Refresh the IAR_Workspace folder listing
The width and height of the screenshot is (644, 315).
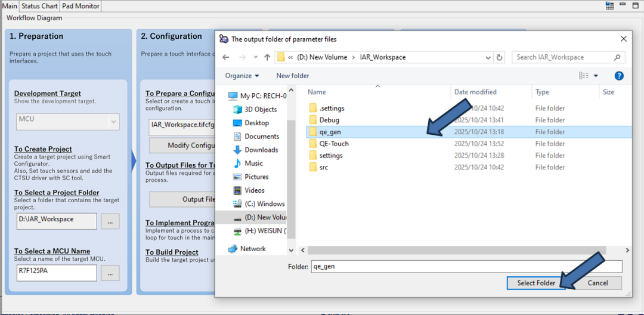[x=500, y=57]
